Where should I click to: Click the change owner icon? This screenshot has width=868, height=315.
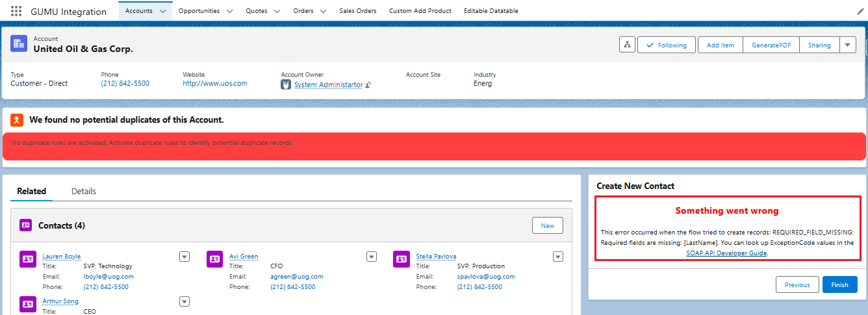(x=368, y=84)
